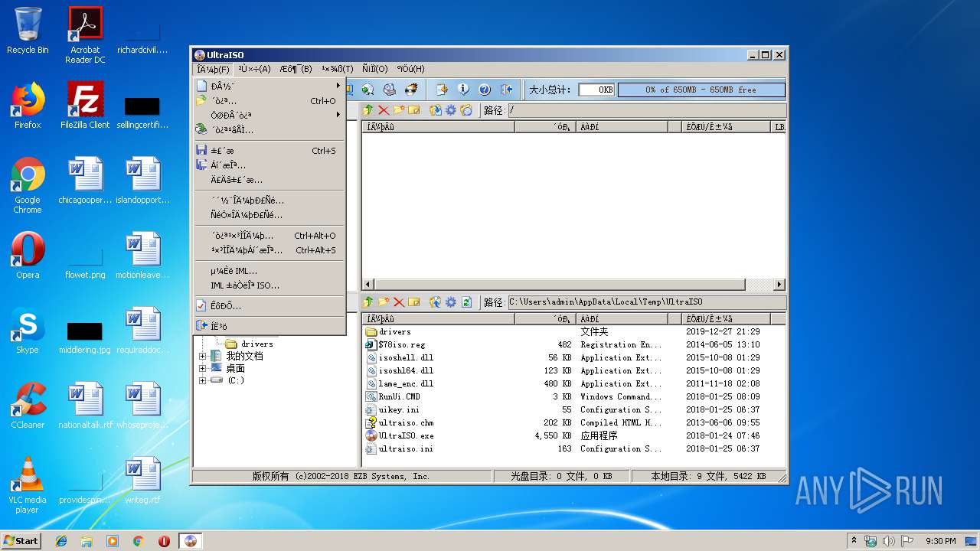Click the local path field C:\Users\admin...
This screenshot has width=980, height=551.
tap(647, 302)
